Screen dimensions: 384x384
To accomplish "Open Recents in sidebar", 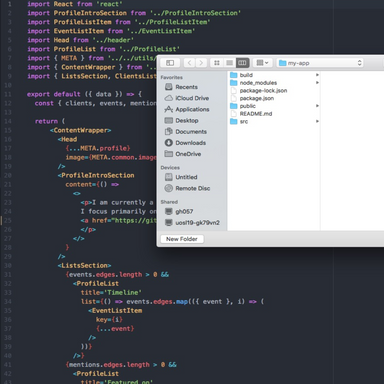I will 186,87.
